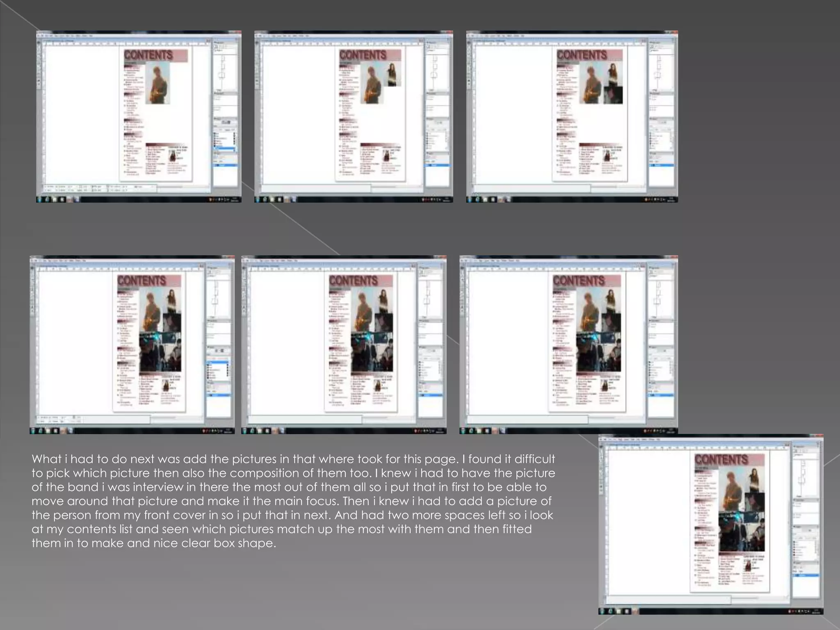Open the Windows Explorer folder icon in the single-photo screenshot taskbar
Image resolution: width=840 pixels, height=630 pixels.
[x=55, y=200]
